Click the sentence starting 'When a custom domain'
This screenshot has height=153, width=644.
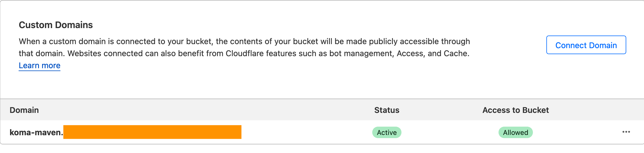click(x=244, y=41)
